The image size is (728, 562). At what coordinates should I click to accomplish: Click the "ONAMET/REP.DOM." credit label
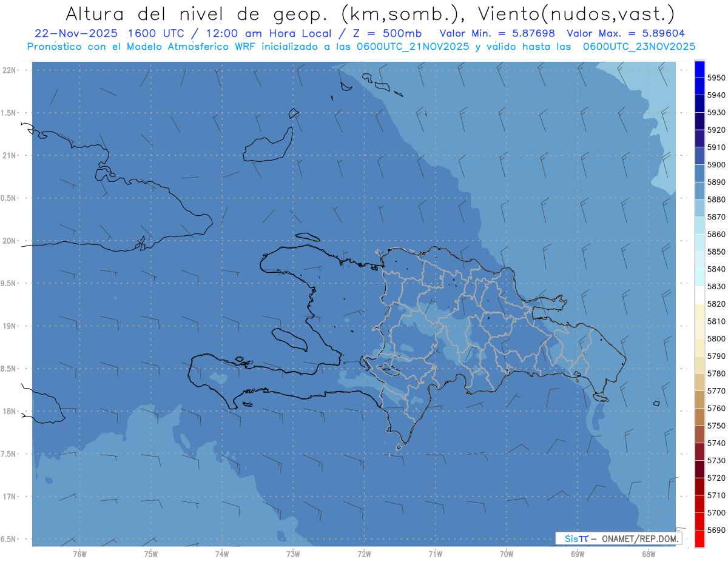pyautogui.click(x=639, y=538)
